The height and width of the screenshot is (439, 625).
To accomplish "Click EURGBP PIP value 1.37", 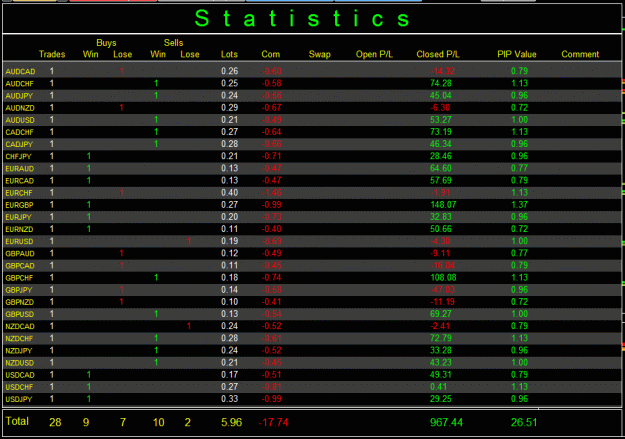I will point(519,205).
